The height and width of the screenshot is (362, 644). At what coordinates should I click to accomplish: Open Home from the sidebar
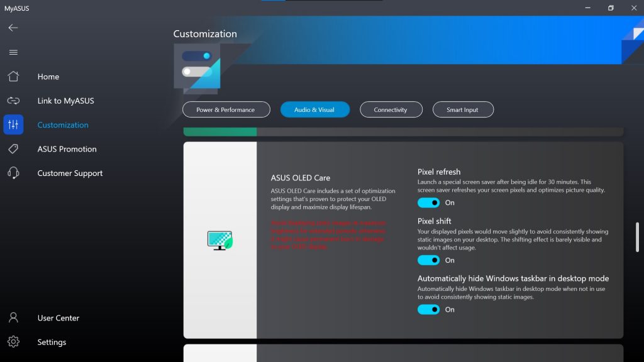click(48, 77)
